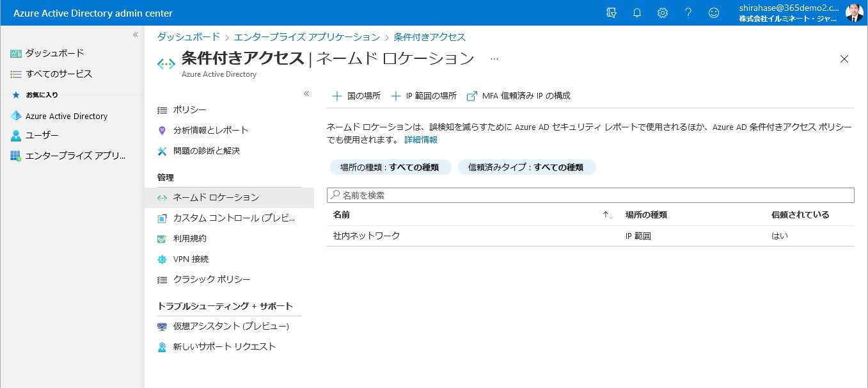Open the account profile picture

click(855, 13)
